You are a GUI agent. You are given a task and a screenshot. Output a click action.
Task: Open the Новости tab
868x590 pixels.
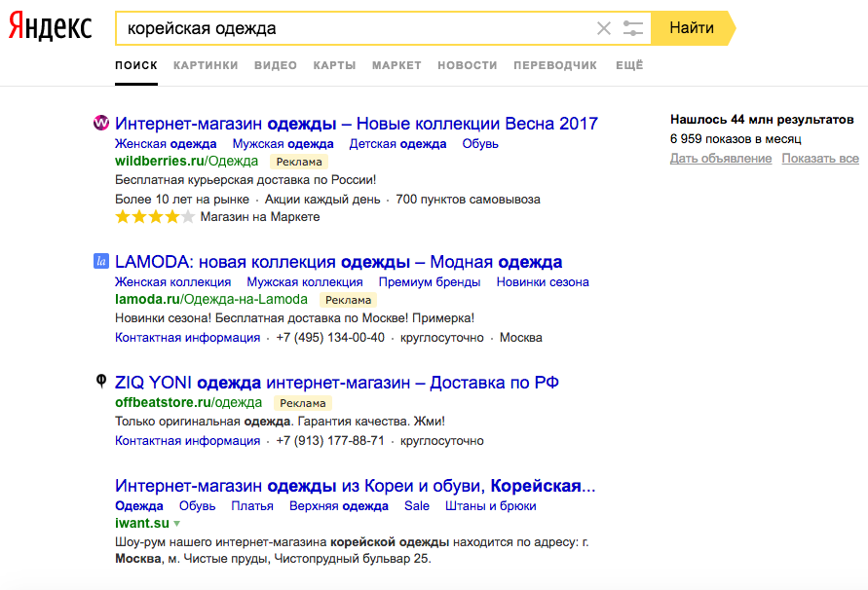(x=468, y=65)
